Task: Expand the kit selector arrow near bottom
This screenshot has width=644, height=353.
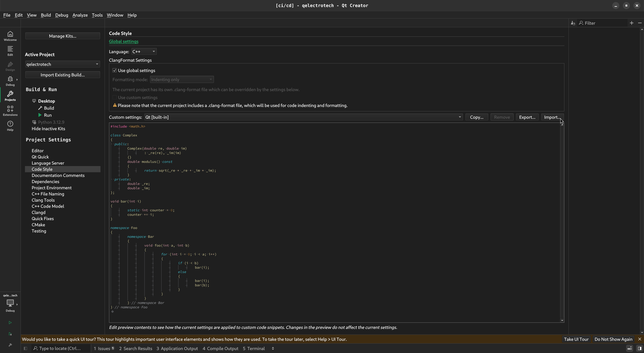Action: click(x=17, y=305)
